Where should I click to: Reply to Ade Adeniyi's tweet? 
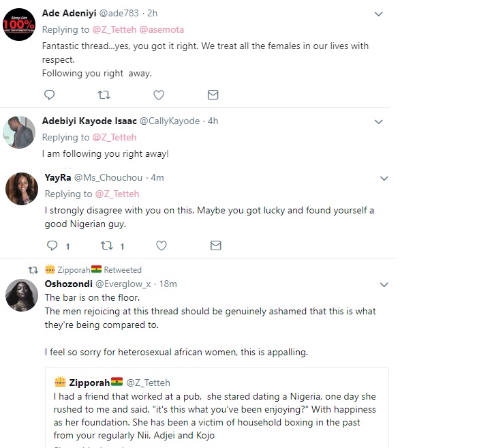pyautogui.click(x=49, y=95)
